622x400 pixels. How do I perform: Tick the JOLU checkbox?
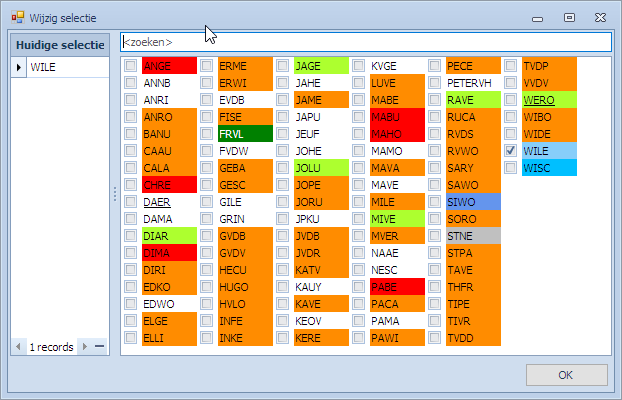[282, 168]
